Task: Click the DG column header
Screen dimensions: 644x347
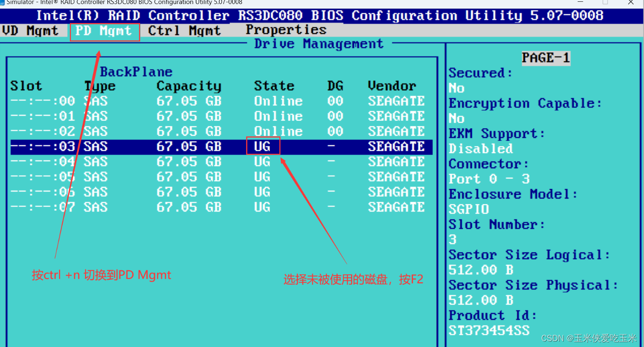Action: (x=335, y=86)
